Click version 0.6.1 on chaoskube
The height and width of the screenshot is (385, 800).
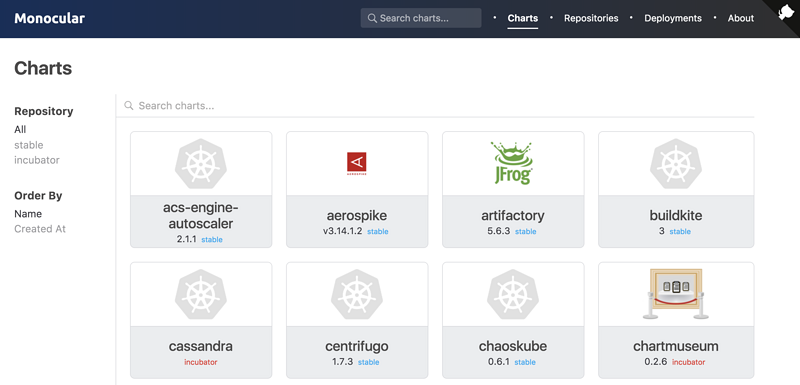tap(498, 362)
